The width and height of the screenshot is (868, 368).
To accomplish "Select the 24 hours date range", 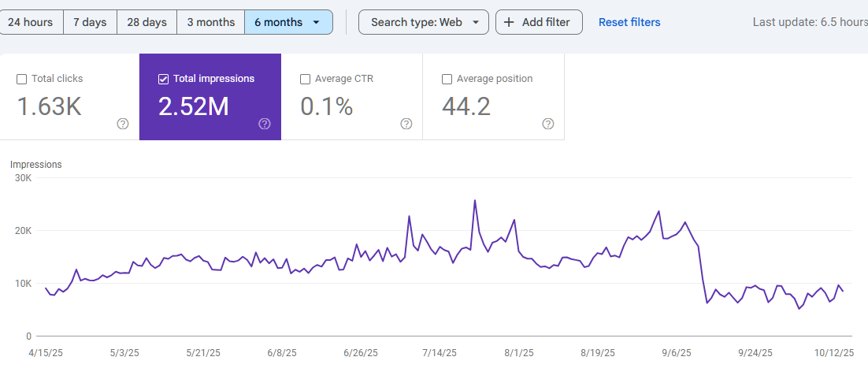I will tap(31, 22).
